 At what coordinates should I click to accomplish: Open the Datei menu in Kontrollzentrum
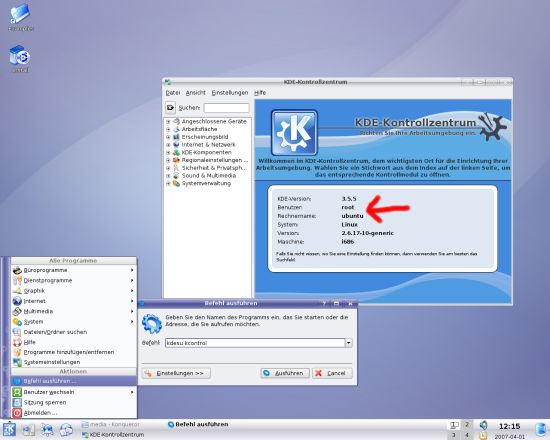tap(173, 93)
